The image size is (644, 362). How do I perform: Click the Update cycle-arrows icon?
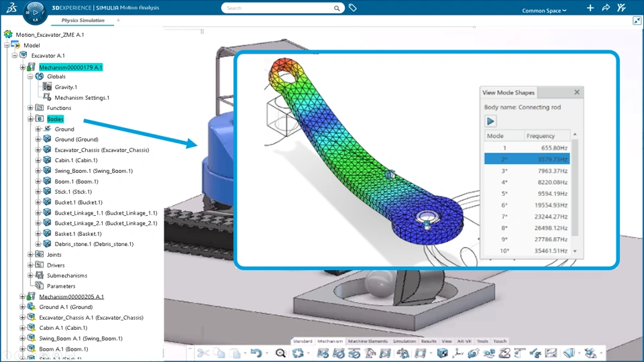pos(298,353)
